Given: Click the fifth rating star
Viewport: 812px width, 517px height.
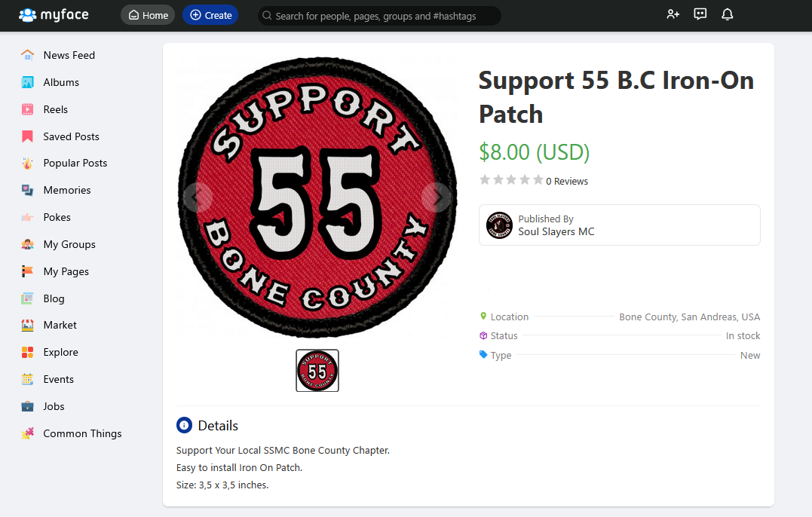Looking at the screenshot, I should point(538,180).
